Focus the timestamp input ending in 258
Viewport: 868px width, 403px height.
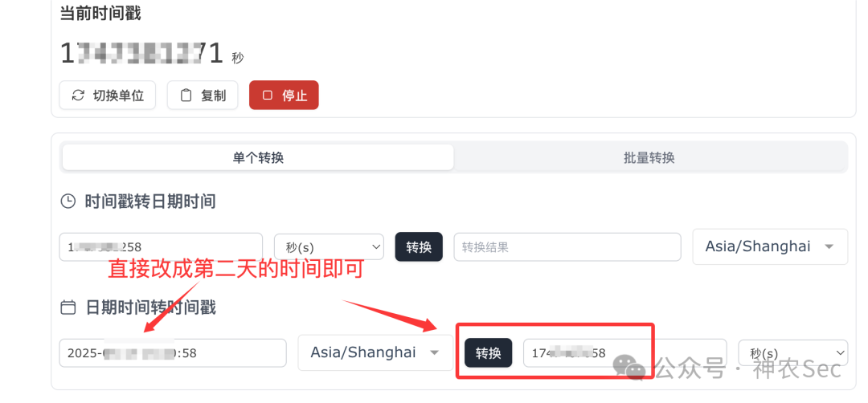(161, 246)
